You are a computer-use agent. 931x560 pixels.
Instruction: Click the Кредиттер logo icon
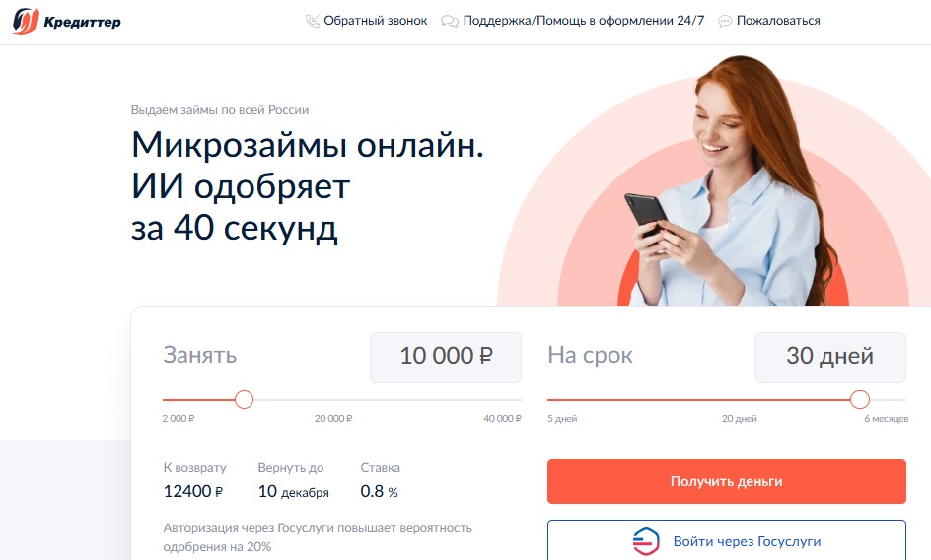[x=26, y=22]
